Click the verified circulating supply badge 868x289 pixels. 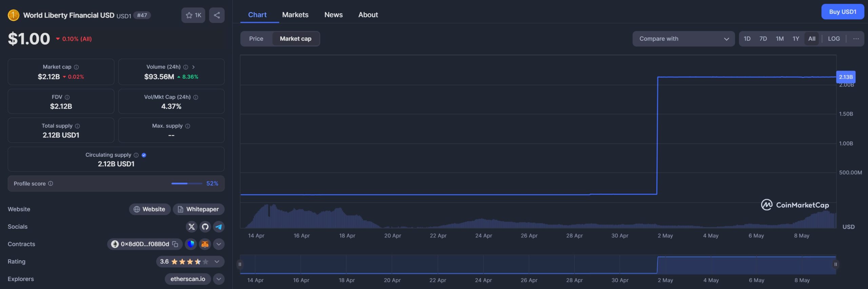[x=144, y=155]
